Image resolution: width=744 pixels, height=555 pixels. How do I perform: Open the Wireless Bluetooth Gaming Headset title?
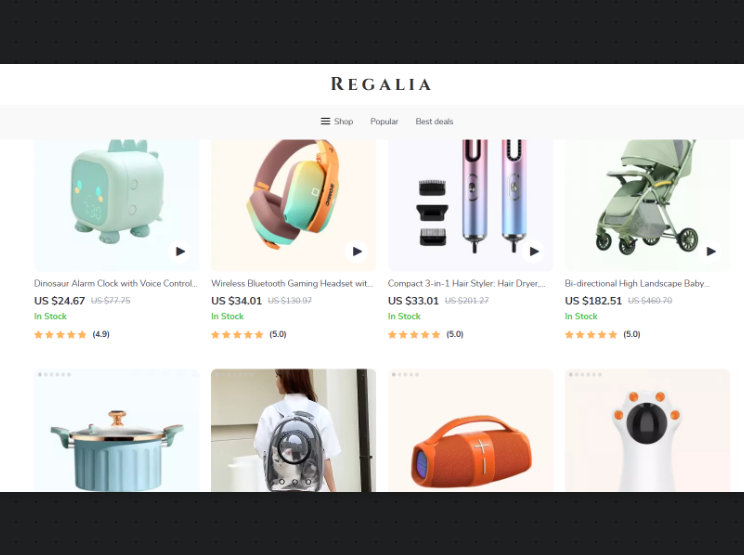[x=292, y=283]
